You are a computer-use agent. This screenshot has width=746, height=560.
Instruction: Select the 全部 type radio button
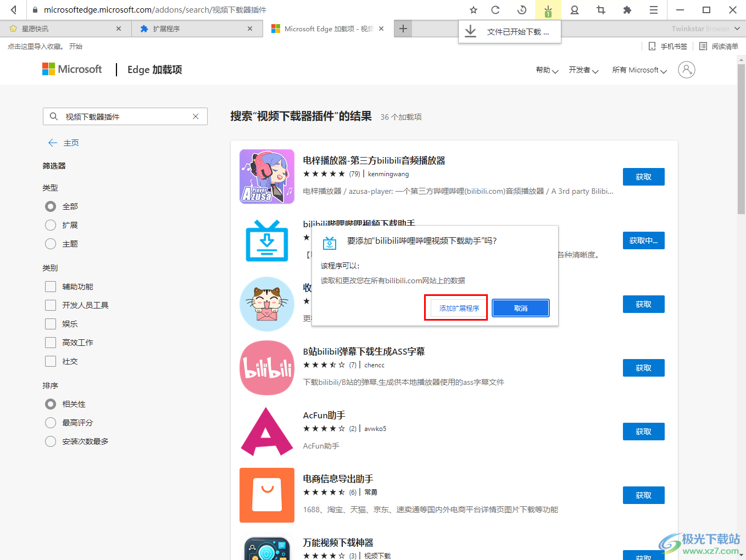tap(51, 206)
